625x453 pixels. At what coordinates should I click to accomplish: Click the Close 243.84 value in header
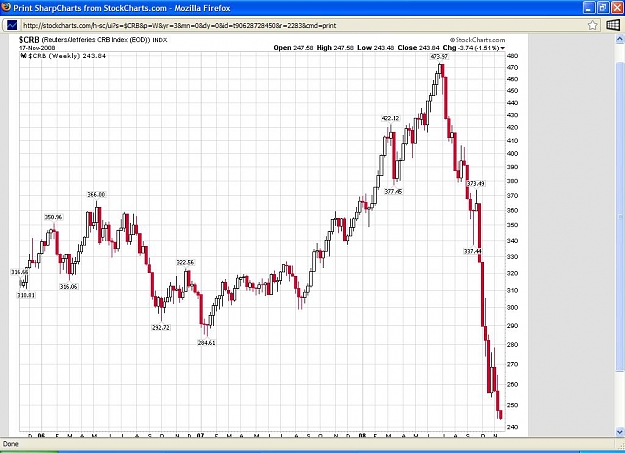tap(419, 47)
